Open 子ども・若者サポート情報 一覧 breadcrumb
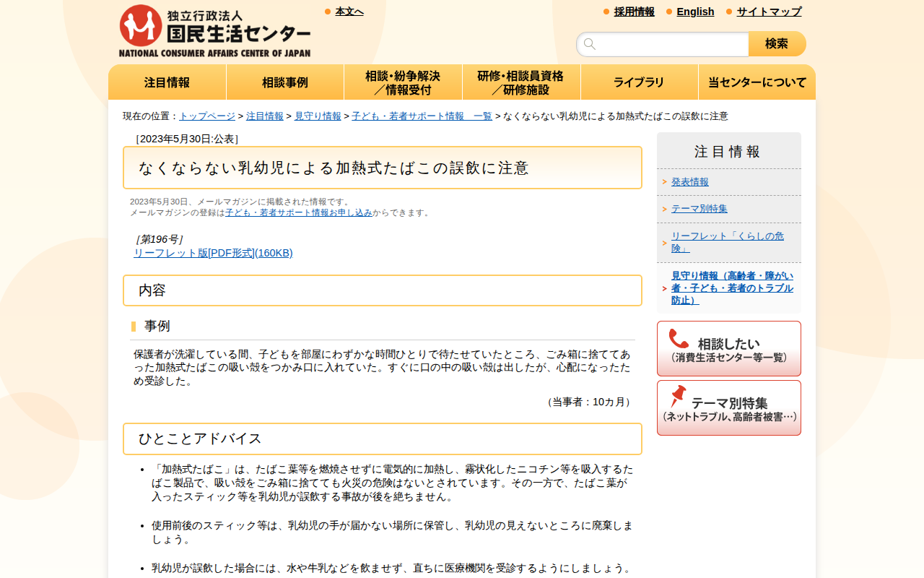The height and width of the screenshot is (578, 924). (422, 116)
